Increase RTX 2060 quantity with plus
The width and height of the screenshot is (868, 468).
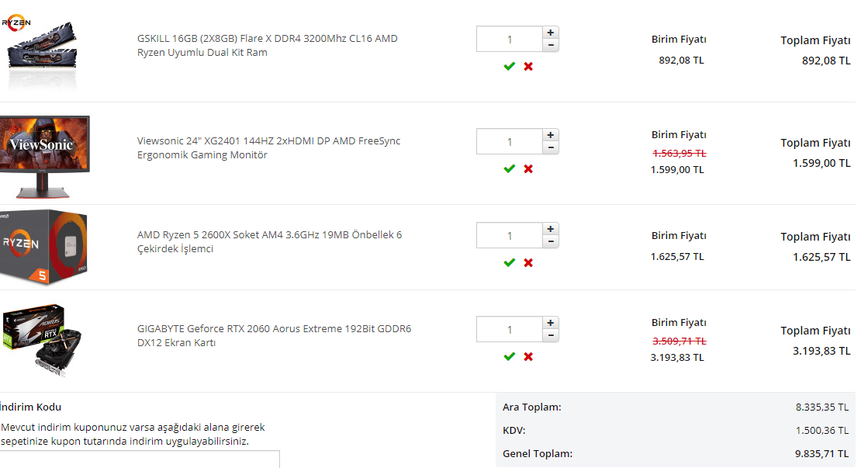[551, 323]
